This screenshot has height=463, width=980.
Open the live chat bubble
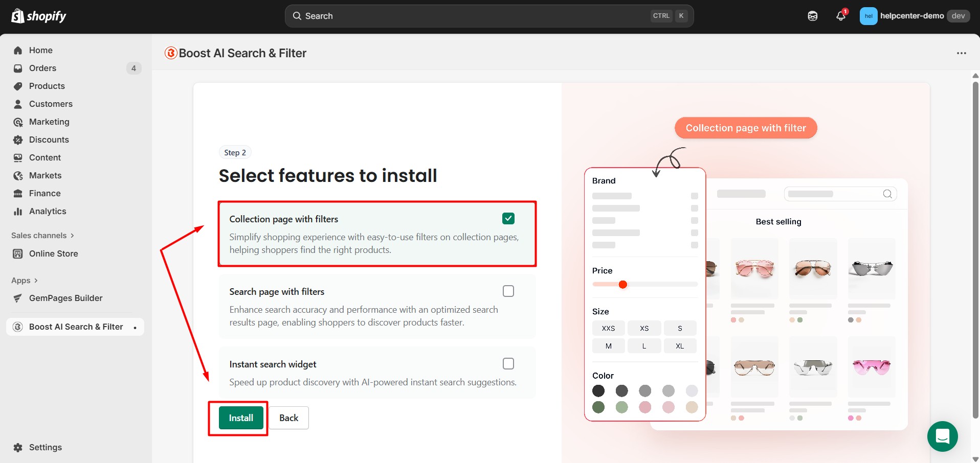coord(943,436)
